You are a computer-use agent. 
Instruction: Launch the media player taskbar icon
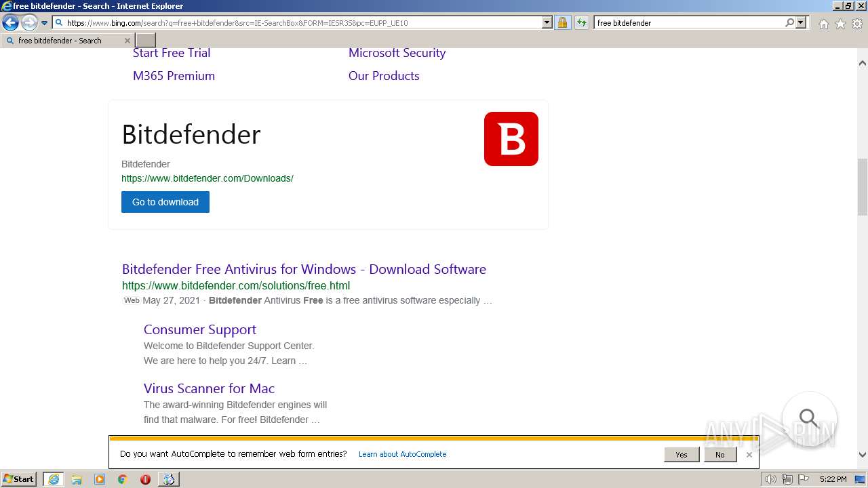[100, 479]
